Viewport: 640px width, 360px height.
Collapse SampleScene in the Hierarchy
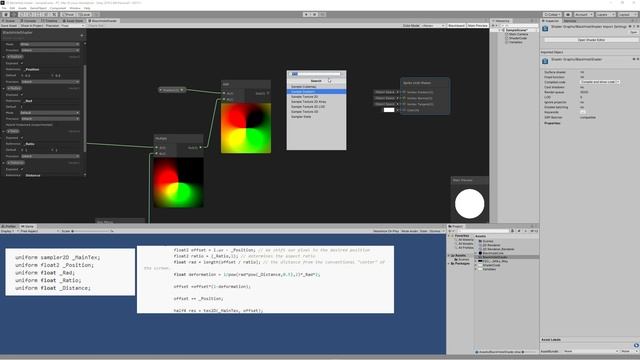tap(500, 30)
